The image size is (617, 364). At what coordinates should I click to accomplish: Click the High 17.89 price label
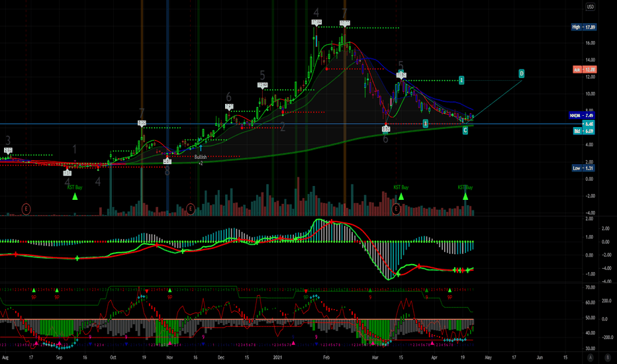[x=584, y=27]
